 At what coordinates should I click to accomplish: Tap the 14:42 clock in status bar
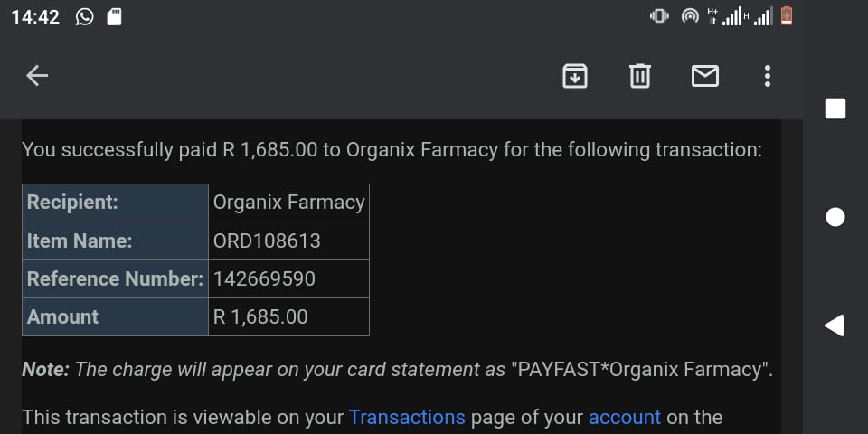click(x=35, y=16)
